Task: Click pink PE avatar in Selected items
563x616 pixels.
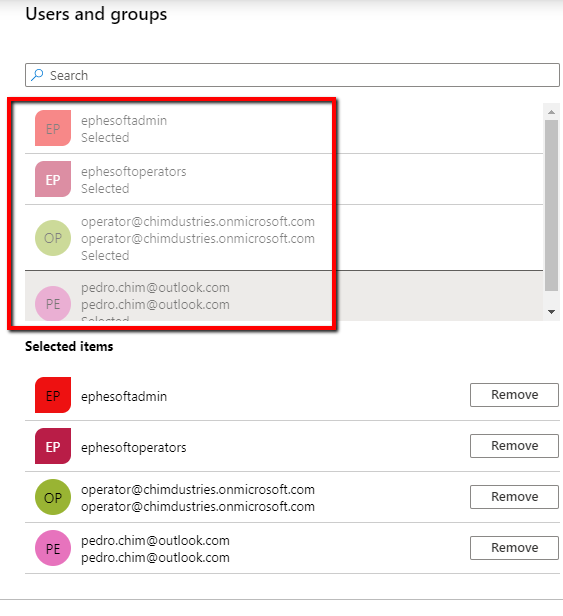Action: tap(53, 548)
